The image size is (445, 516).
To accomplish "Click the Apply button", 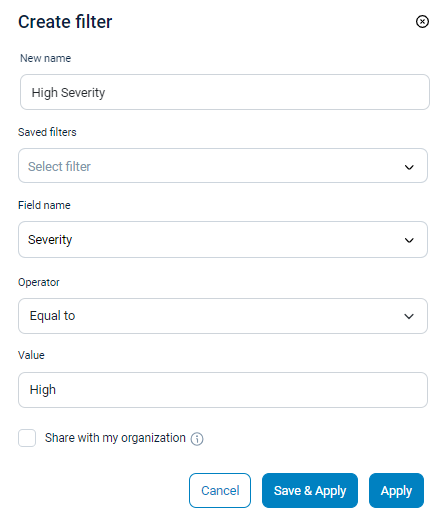I will 396,490.
